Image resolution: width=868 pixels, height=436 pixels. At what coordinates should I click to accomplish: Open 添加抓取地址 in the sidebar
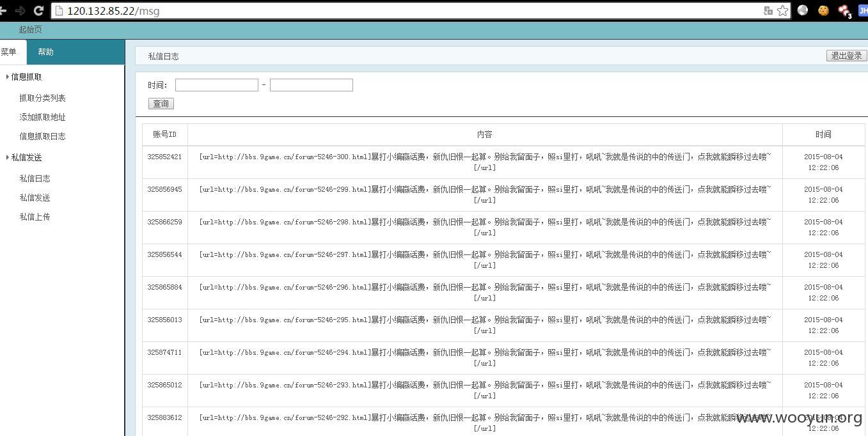[x=42, y=117]
